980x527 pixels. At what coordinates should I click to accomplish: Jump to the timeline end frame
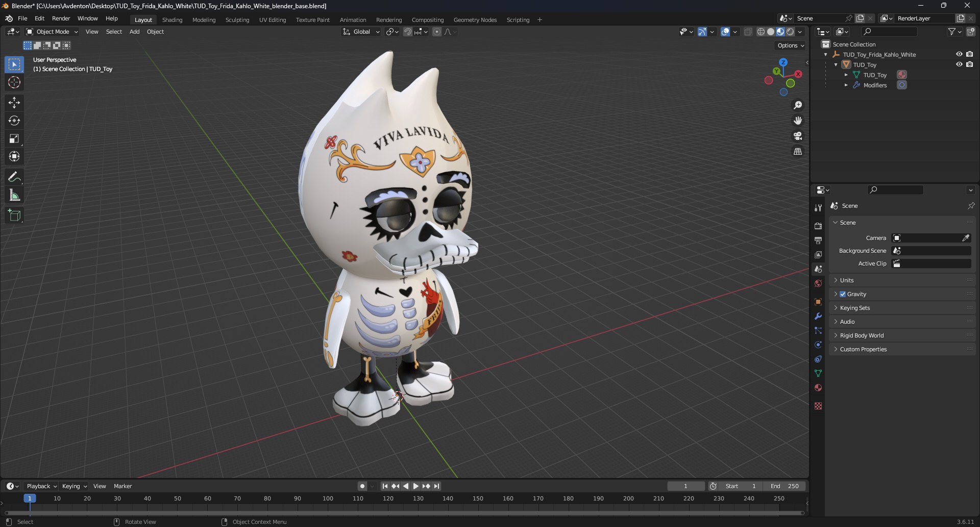click(x=436, y=486)
